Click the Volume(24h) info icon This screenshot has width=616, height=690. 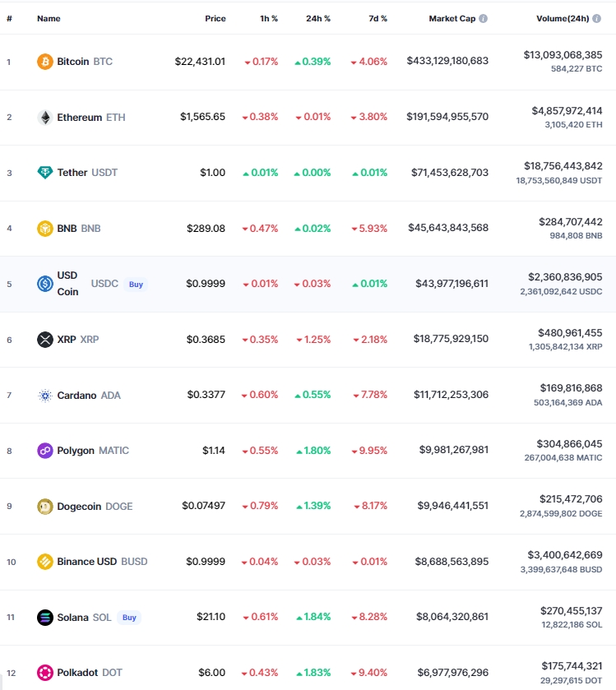(x=596, y=18)
